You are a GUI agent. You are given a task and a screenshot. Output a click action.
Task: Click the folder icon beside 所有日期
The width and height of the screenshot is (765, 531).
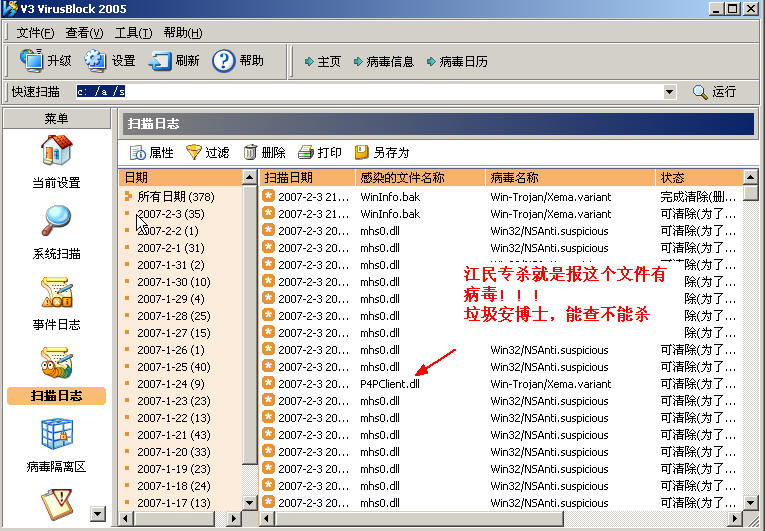pyautogui.click(x=128, y=196)
